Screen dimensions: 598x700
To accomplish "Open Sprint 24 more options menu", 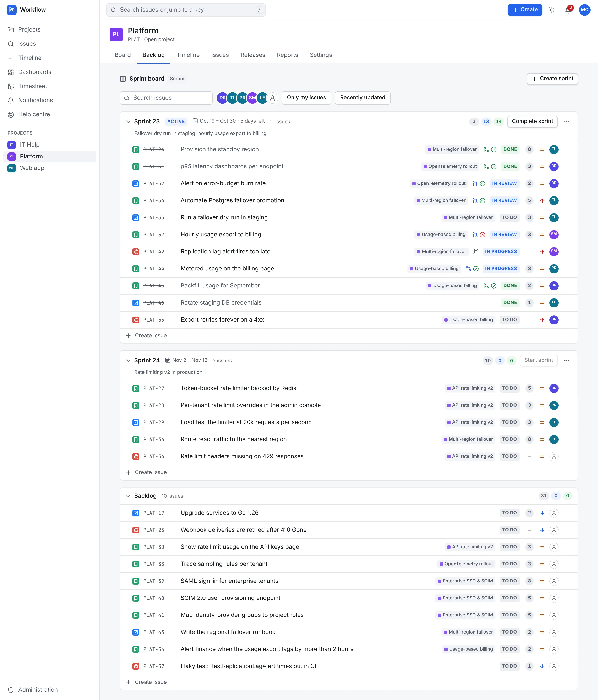I will coord(567,360).
